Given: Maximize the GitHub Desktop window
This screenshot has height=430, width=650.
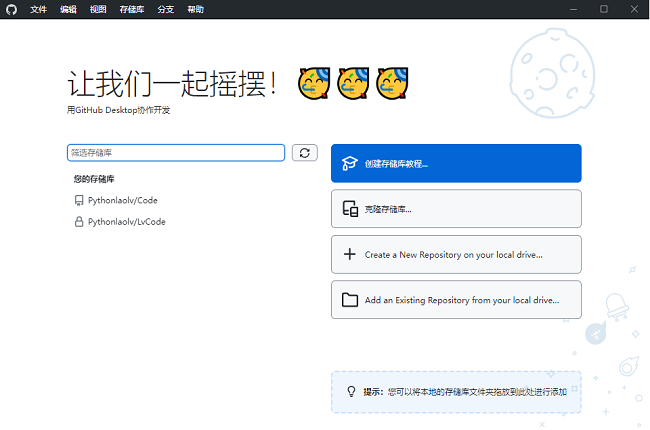Looking at the screenshot, I should click(603, 9).
